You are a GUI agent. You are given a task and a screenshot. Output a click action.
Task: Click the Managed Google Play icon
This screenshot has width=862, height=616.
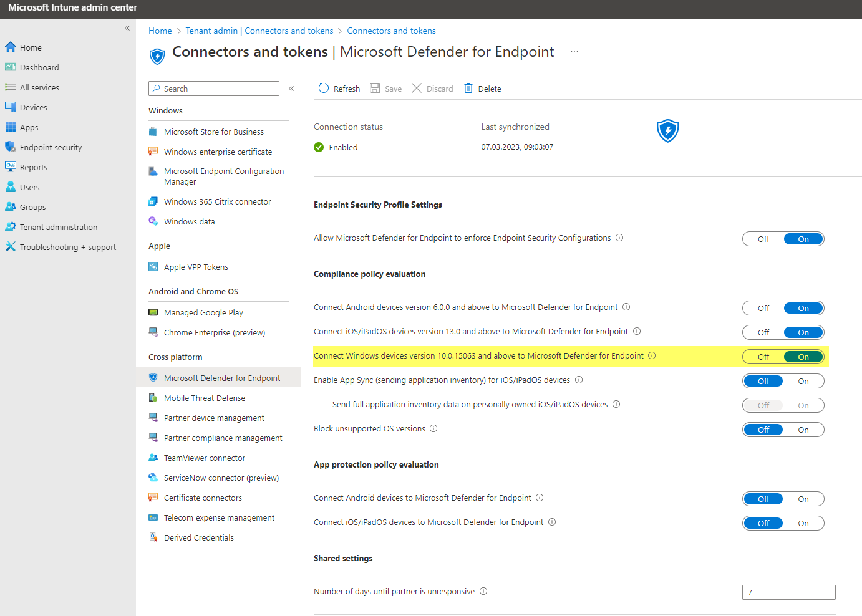tap(153, 312)
